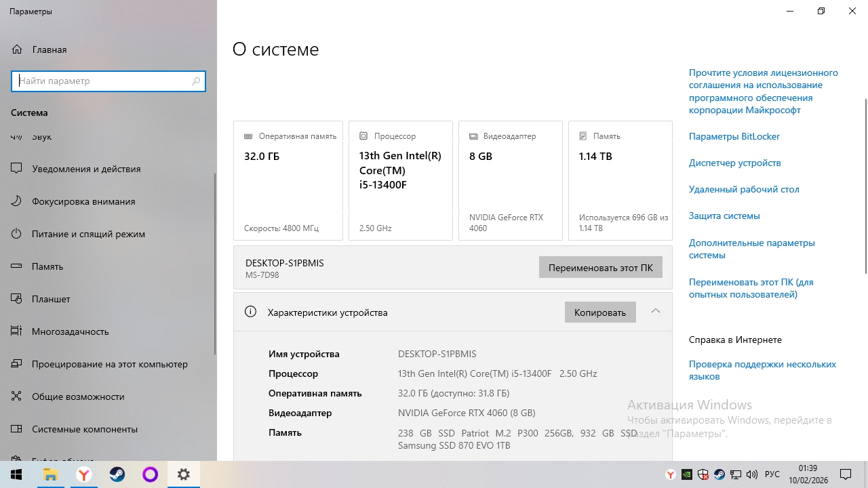This screenshot has width=868, height=488.
Task: Click the Память 1.14 TB storage card
Action: [620, 180]
